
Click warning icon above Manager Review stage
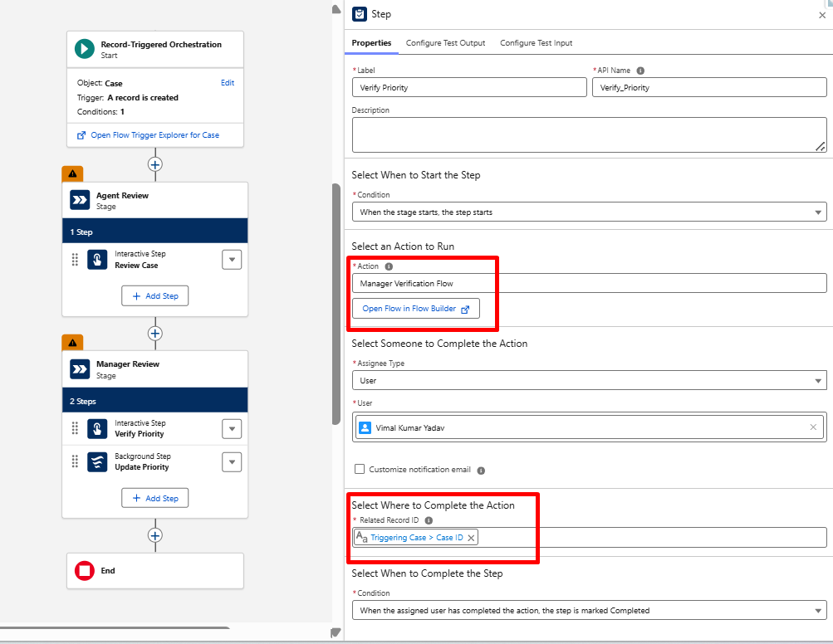pyautogui.click(x=73, y=343)
